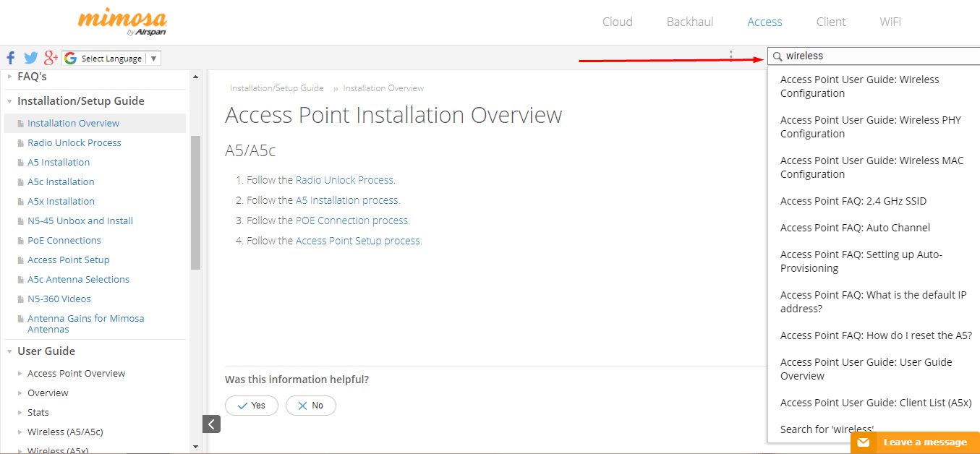The height and width of the screenshot is (454, 980).
Task: Select the Wireless PHY Configuration search result
Action: (x=870, y=127)
